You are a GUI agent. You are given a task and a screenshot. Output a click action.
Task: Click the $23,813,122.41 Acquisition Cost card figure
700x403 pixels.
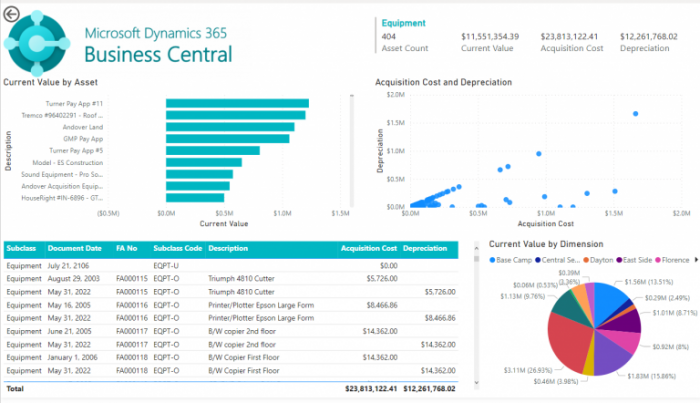pyautogui.click(x=569, y=37)
